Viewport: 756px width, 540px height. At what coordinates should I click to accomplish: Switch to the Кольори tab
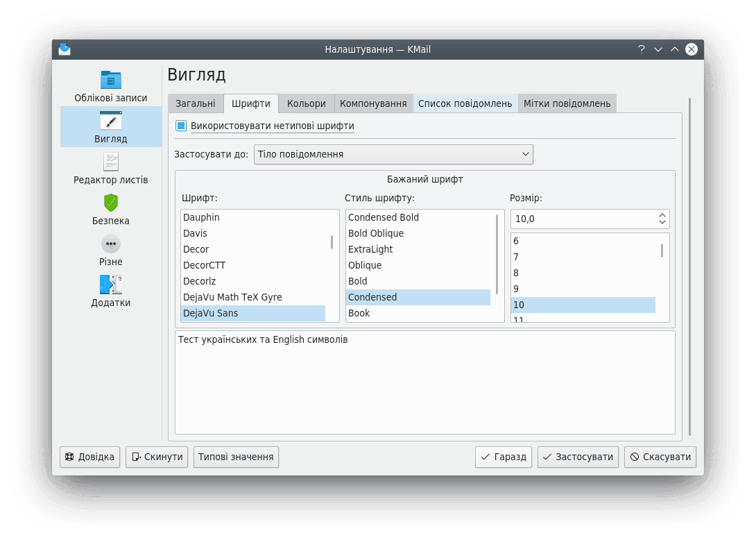pyautogui.click(x=306, y=103)
